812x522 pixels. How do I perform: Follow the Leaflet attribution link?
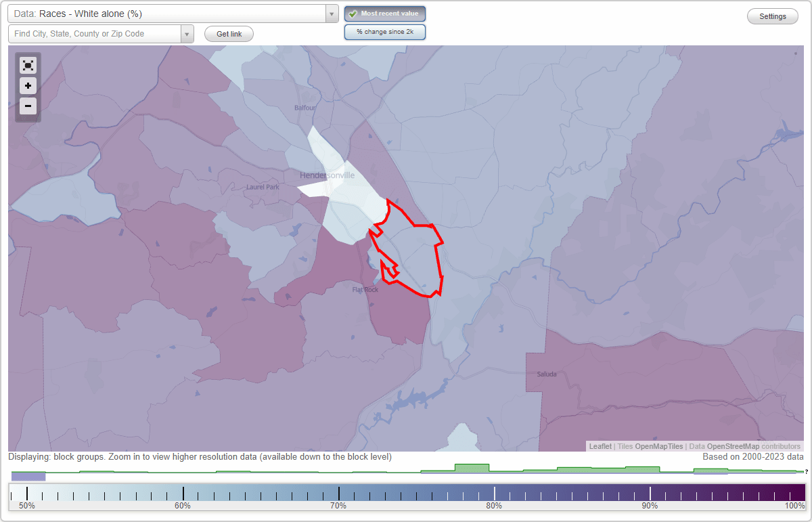point(600,446)
